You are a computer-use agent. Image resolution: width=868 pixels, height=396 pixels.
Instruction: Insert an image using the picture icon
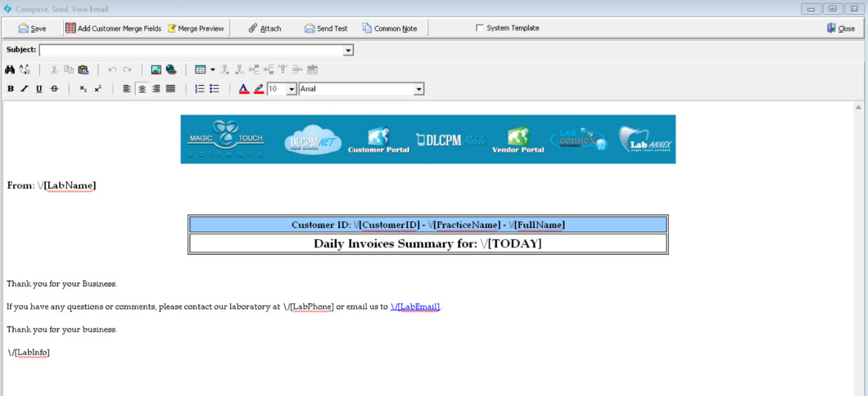[156, 70]
